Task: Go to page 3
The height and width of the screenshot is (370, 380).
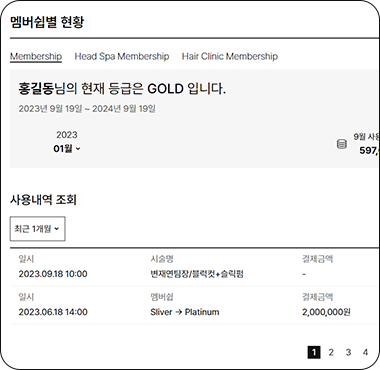Action: 348,352
